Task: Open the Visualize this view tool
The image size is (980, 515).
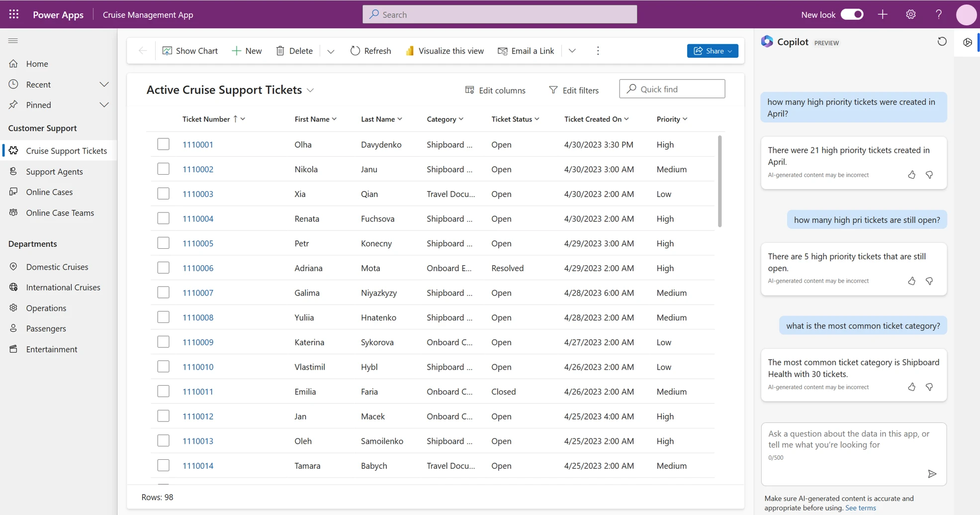Action: (x=410, y=50)
